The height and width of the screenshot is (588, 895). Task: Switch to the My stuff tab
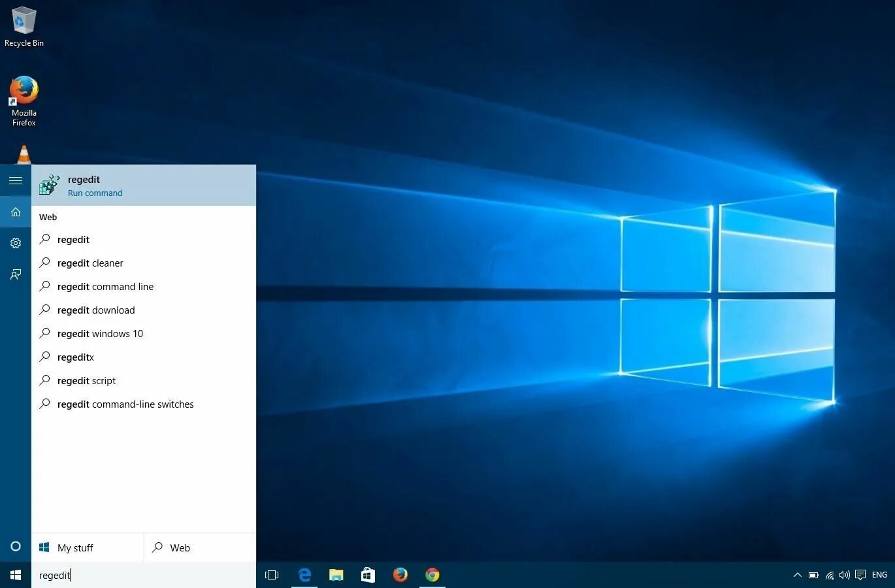click(75, 547)
